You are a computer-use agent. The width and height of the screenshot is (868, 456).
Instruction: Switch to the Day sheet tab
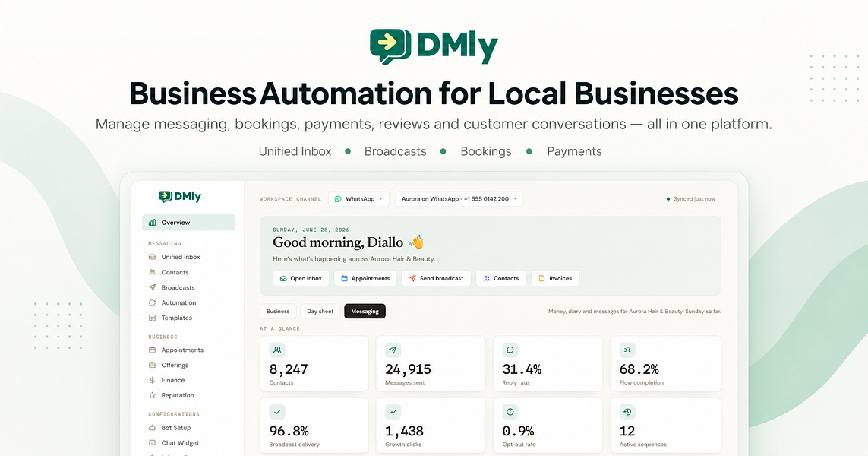[x=320, y=312]
